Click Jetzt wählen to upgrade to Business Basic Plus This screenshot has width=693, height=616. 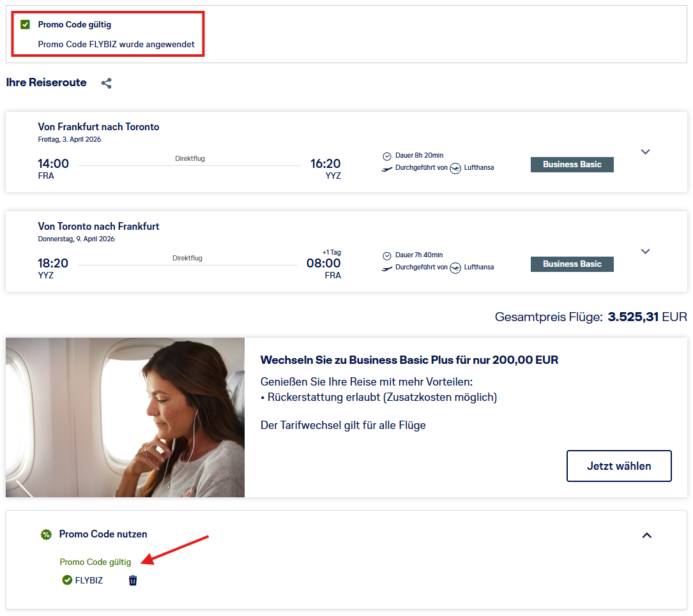tap(618, 466)
